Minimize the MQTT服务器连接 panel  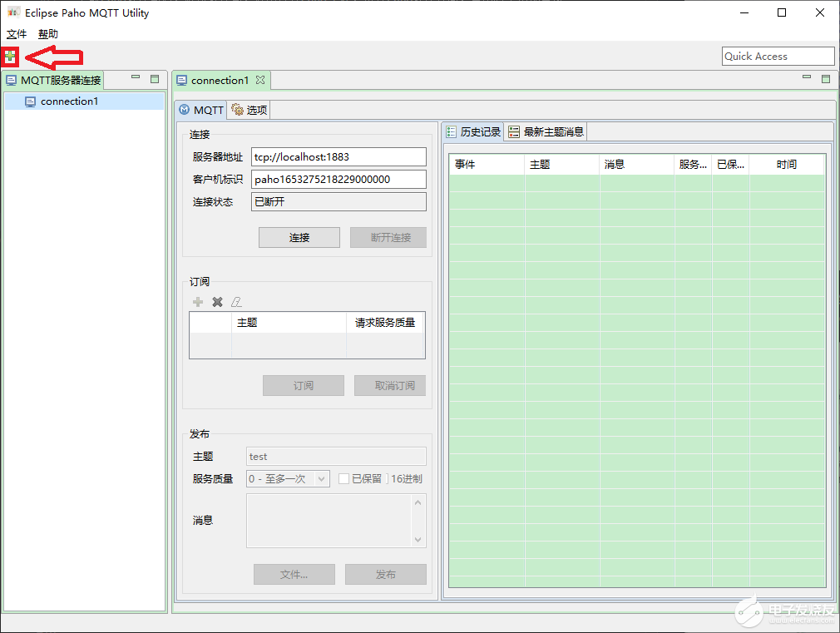click(136, 79)
